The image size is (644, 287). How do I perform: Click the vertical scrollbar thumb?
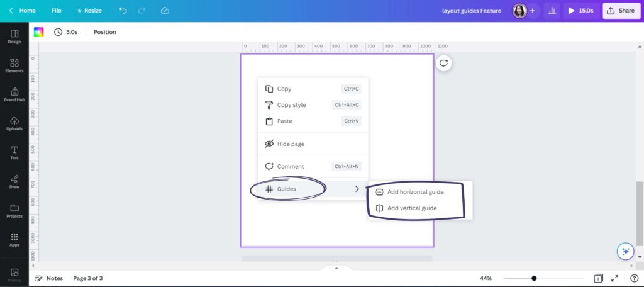click(640, 214)
